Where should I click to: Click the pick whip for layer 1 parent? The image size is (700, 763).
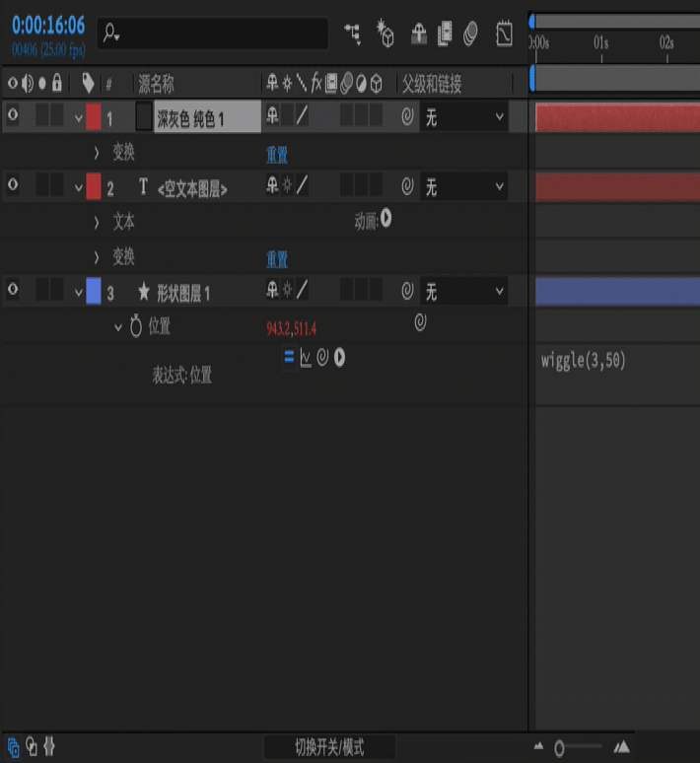(x=407, y=116)
